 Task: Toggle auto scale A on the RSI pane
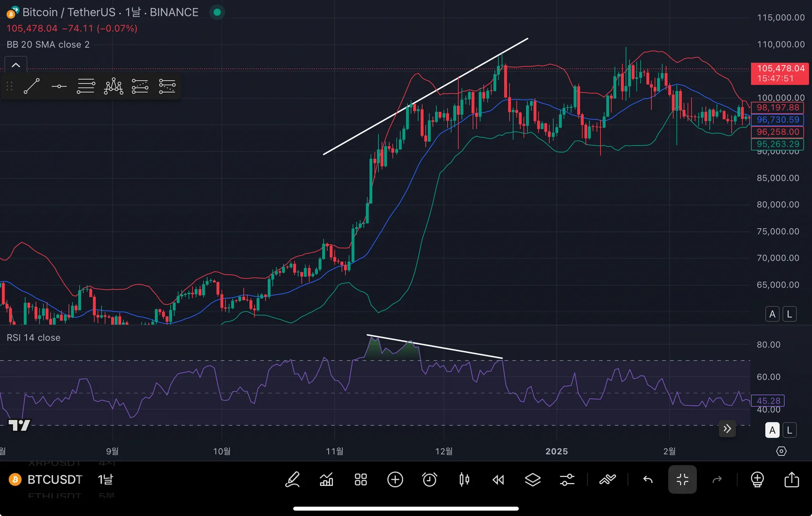pos(772,430)
